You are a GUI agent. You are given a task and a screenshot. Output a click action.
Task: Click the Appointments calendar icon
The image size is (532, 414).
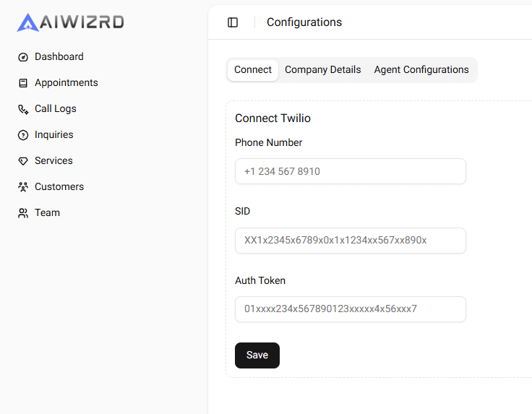(x=23, y=83)
